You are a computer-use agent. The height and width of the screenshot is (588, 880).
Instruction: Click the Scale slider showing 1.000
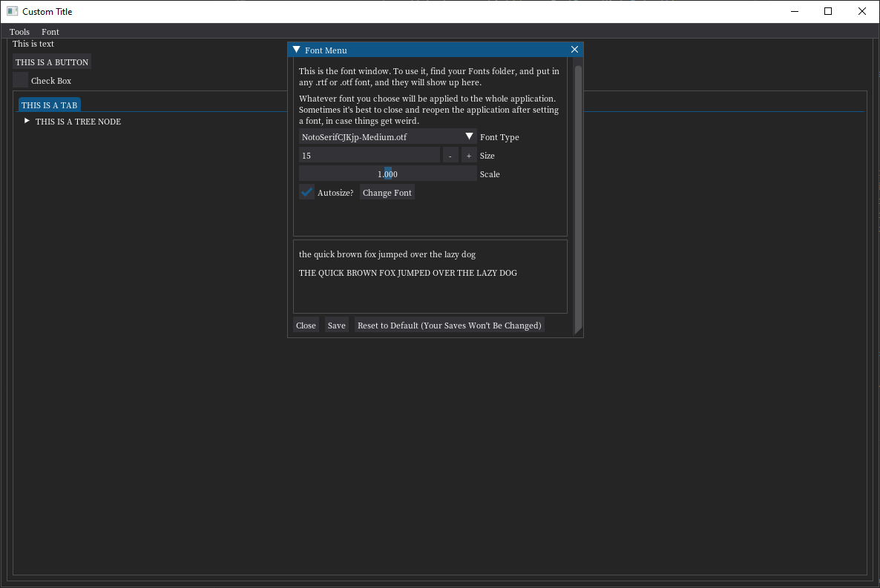pyautogui.click(x=387, y=174)
